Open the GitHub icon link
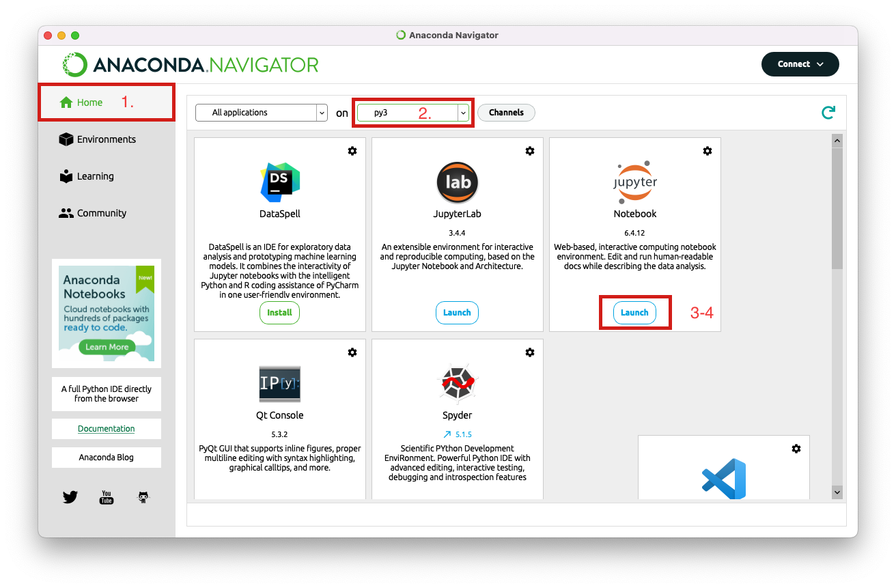 click(143, 497)
